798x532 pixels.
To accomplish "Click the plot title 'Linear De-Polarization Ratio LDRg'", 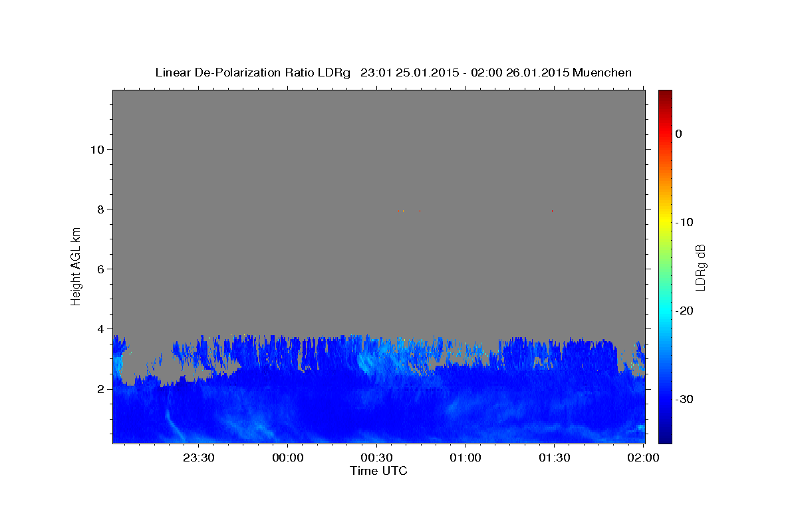I will pos(253,72).
